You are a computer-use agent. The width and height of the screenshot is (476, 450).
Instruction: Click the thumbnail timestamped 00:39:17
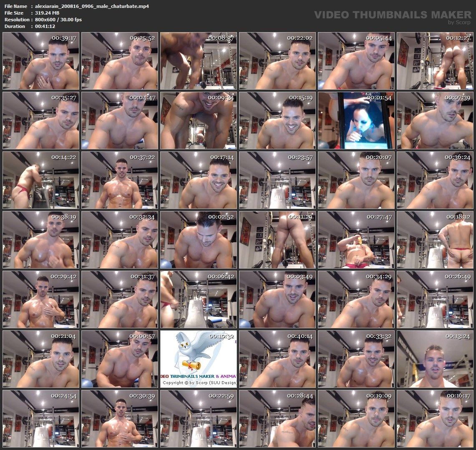pyautogui.click(x=40, y=61)
